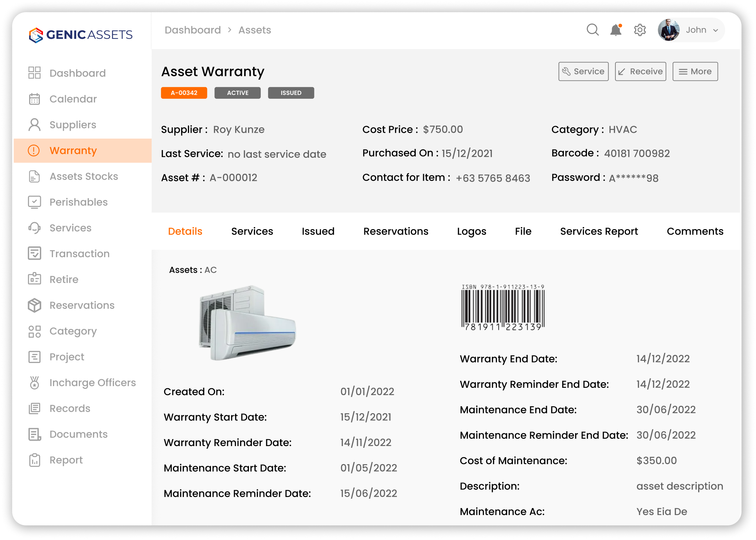The image size is (756, 540).
Task: Open Dashboard from the sidebar menu
Action: click(78, 73)
